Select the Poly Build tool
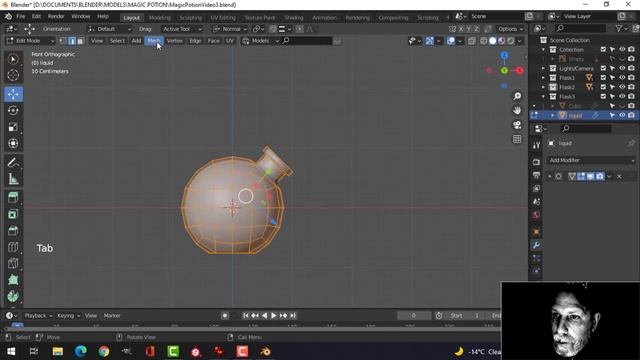 pyautogui.click(x=13, y=280)
